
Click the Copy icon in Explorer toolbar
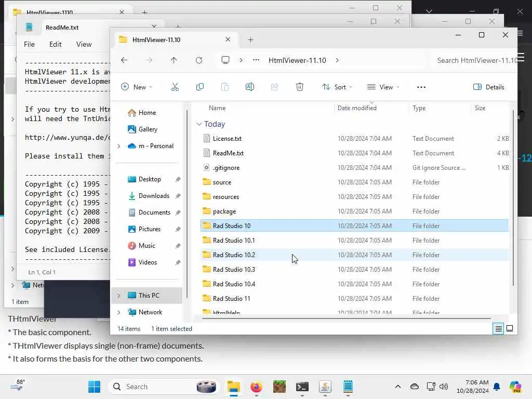click(x=200, y=87)
